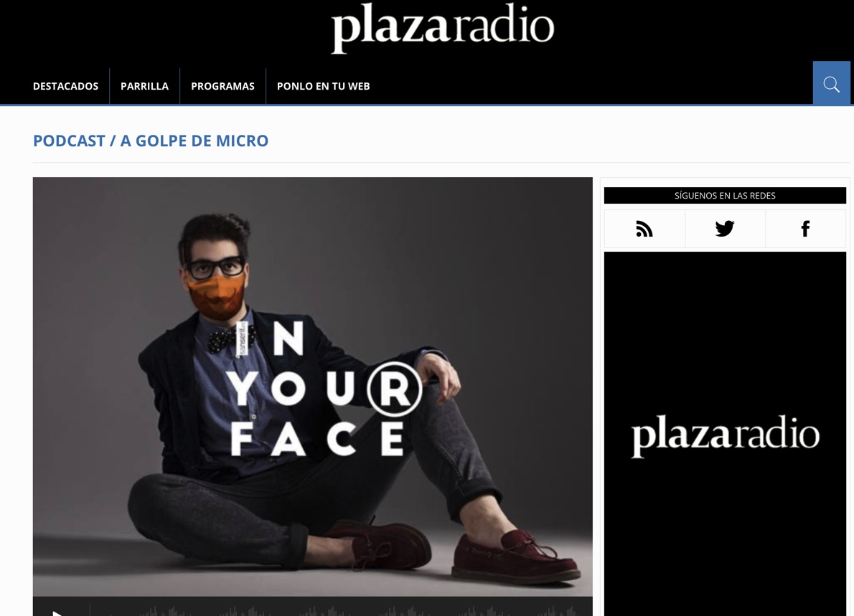This screenshot has height=616, width=854.
Task: Click the Síguenos en las redes header
Action: coord(725,195)
